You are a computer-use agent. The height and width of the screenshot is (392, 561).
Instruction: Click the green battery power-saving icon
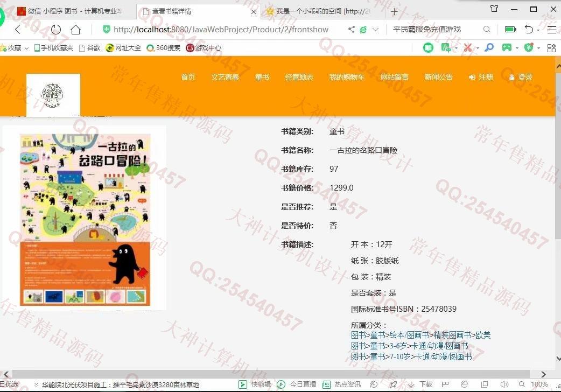pyautogui.click(x=510, y=30)
